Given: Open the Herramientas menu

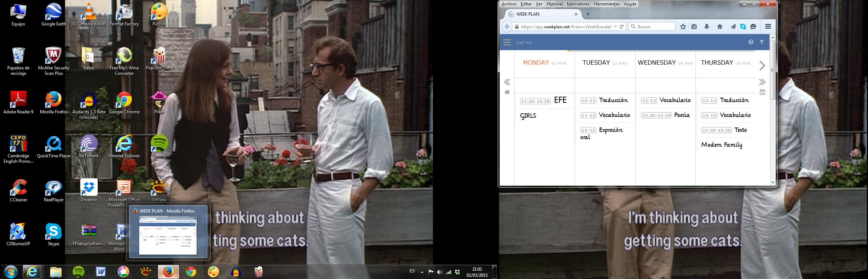Looking at the screenshot, I should 607,4.
